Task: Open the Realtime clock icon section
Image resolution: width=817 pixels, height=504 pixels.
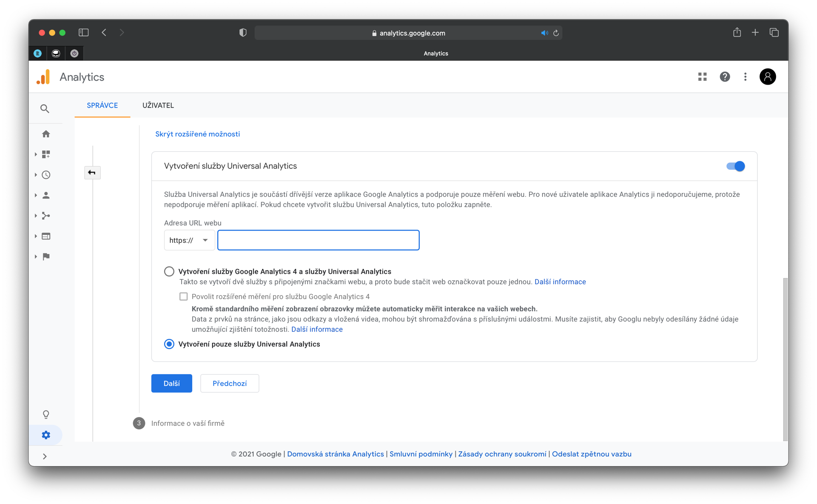Action: [46, 175]
